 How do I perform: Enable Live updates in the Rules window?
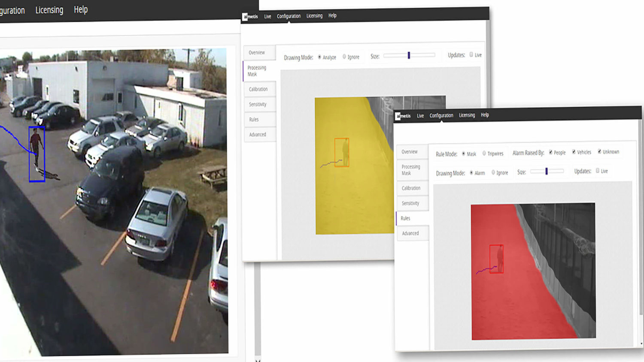pos(597,171)
